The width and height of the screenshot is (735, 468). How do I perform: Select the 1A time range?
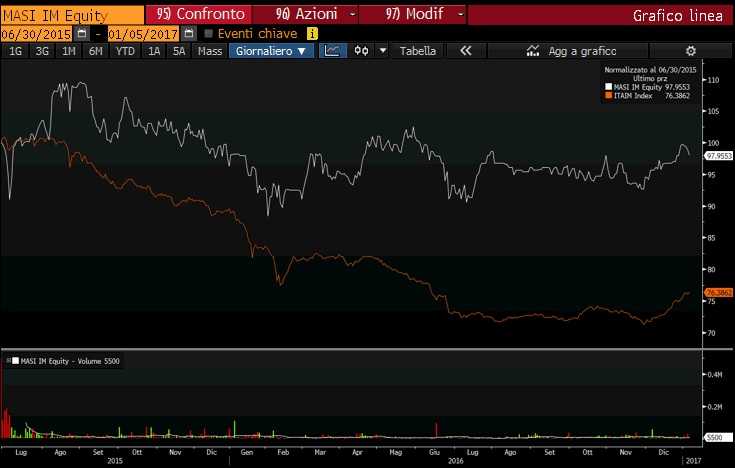154,51
